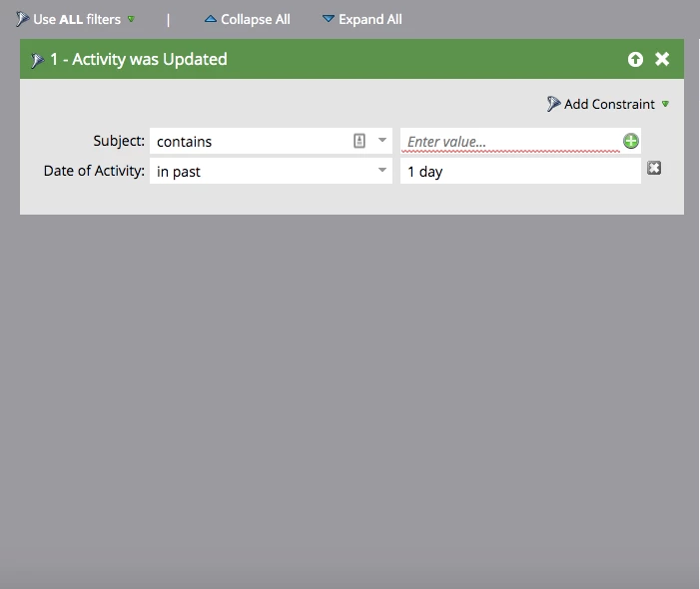This screenshot has height=589, width=700.
Task: Click the funnel icon in the filter header
Action: pyautogui.click(x=38, y=60)
